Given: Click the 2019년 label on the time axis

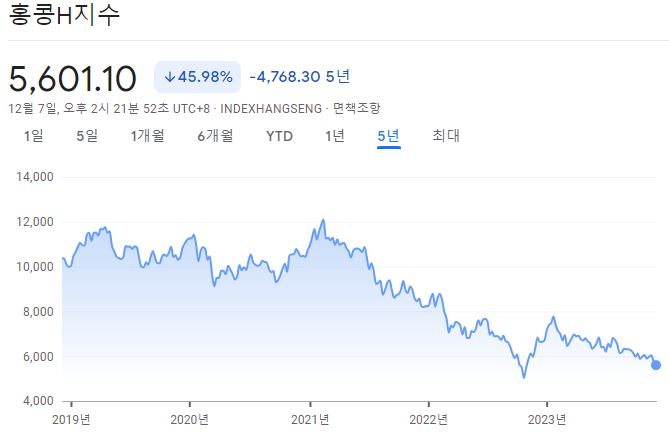Looking at the screenshot, I should (71, 418).
